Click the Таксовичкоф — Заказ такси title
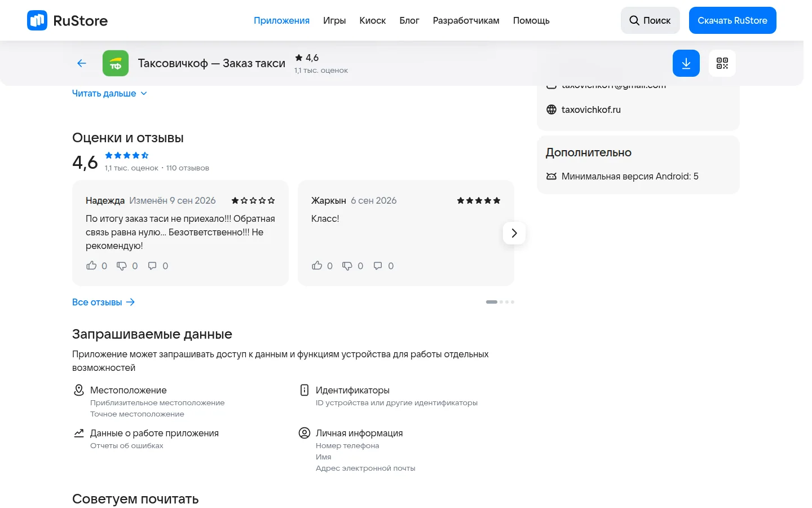812x508 pixels. coord(211,63)
